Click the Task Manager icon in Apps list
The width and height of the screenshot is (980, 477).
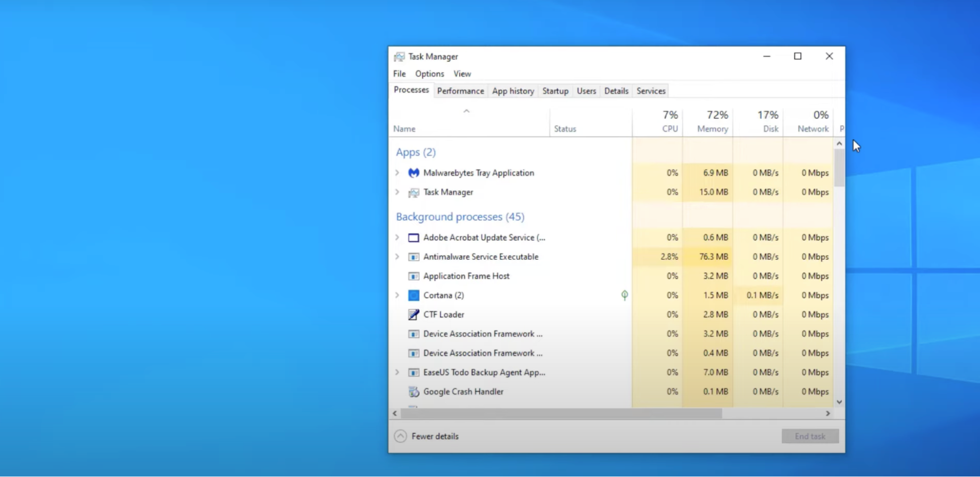pos(414,192)
